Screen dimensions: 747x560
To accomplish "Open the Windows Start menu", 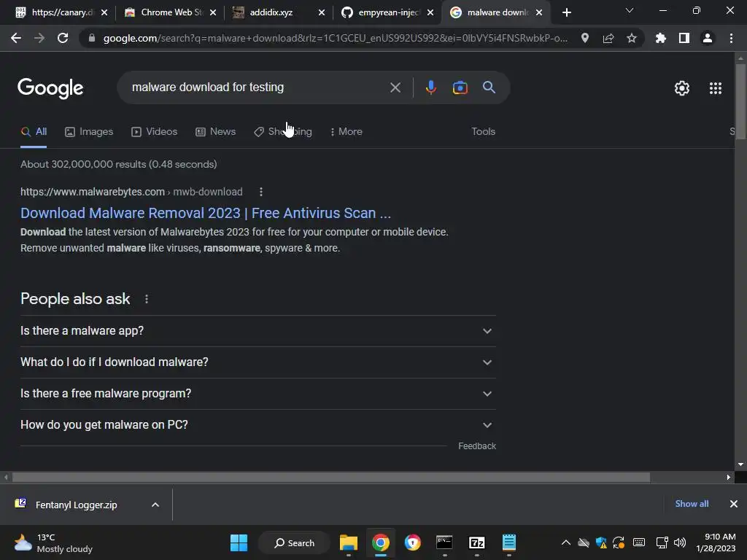I will tap(239, 542).
